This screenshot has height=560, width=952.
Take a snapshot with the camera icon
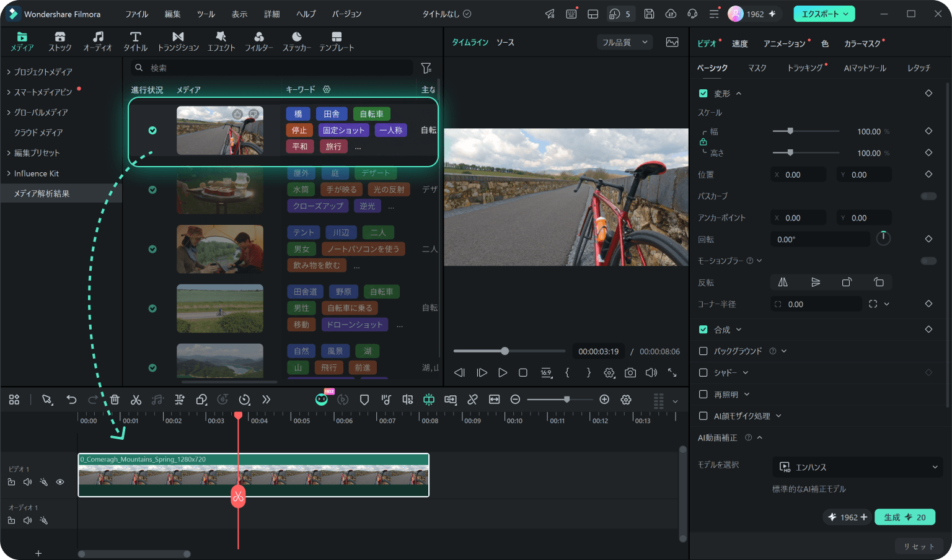click(630, 372)
